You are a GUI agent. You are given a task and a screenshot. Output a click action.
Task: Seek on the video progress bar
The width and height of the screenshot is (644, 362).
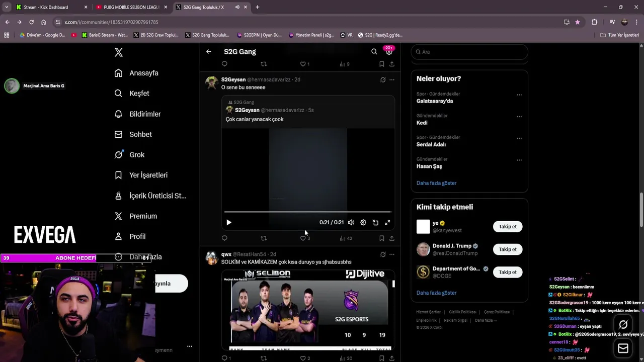pyautogui.click(x=307, y=212)
